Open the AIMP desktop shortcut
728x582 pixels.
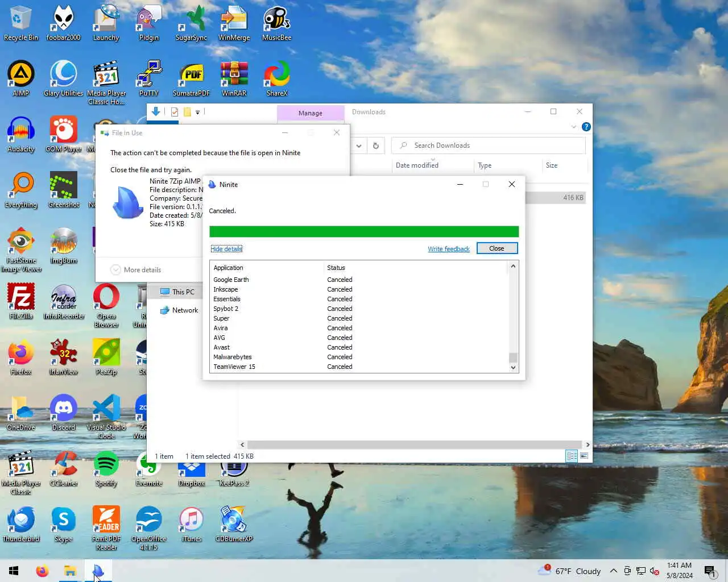click(x=20, y=78)
